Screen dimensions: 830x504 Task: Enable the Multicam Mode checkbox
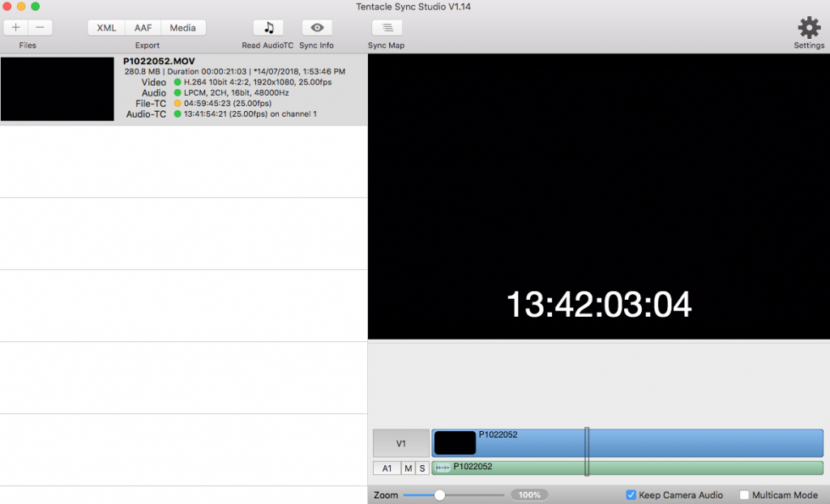pos(744,495)
